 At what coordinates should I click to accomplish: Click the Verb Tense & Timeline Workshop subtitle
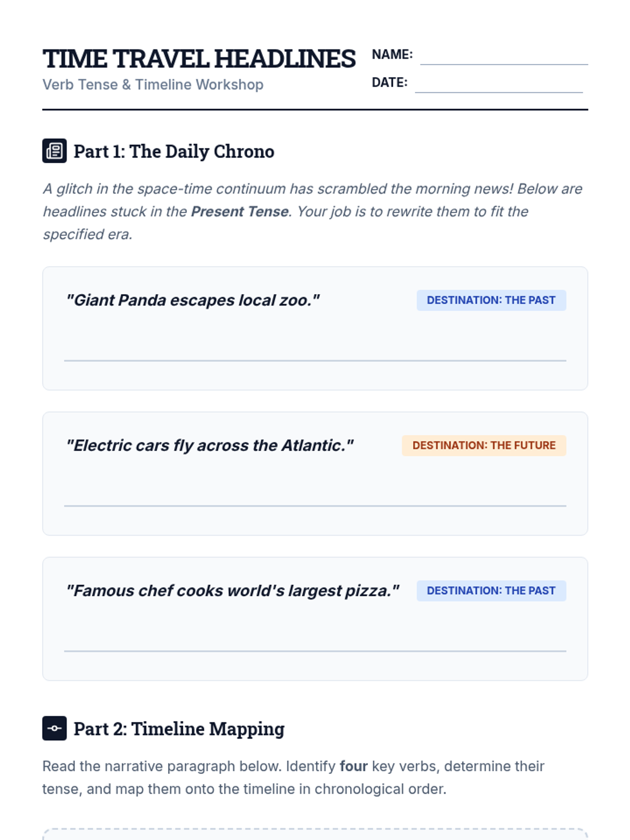(153, 85)
